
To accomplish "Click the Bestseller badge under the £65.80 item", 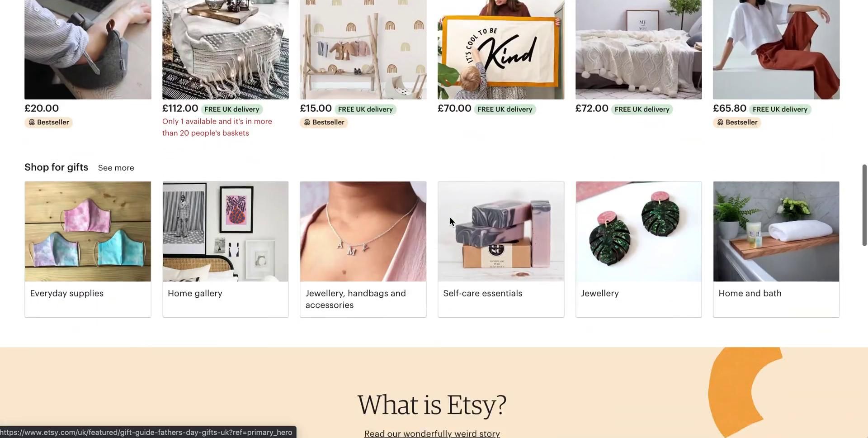I will pyautogui.click(x=737, y=123).
